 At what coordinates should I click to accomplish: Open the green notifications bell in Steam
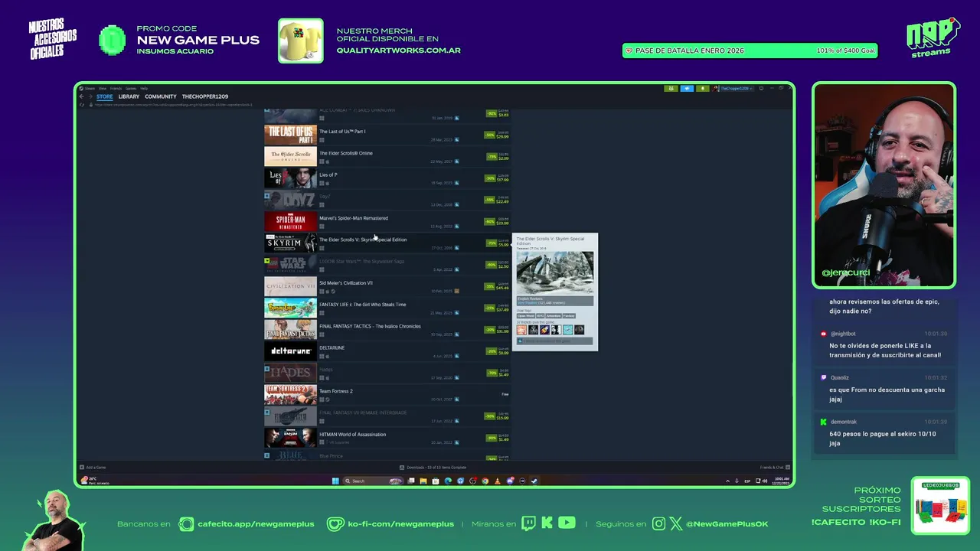tap(702, 88)
